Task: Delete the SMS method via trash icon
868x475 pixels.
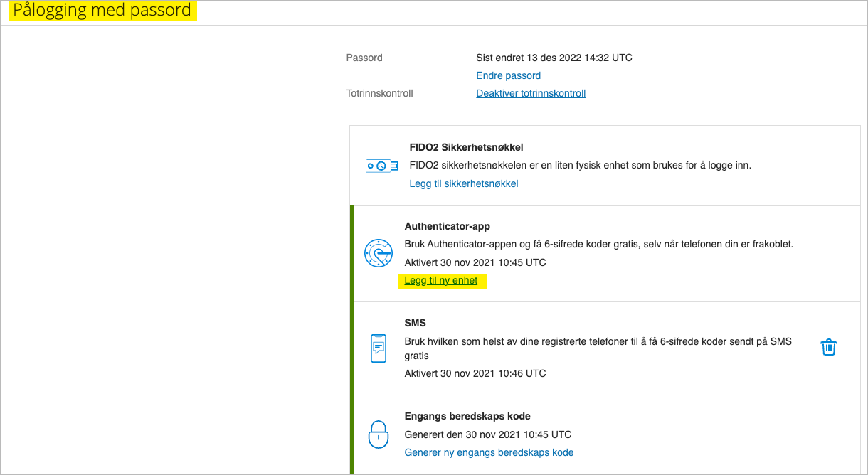Action: click(x=828, y=347)
